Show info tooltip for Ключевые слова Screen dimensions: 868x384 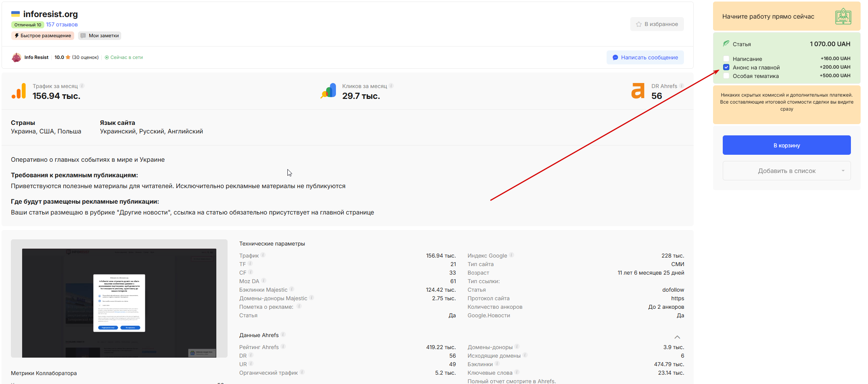[517, 372]
